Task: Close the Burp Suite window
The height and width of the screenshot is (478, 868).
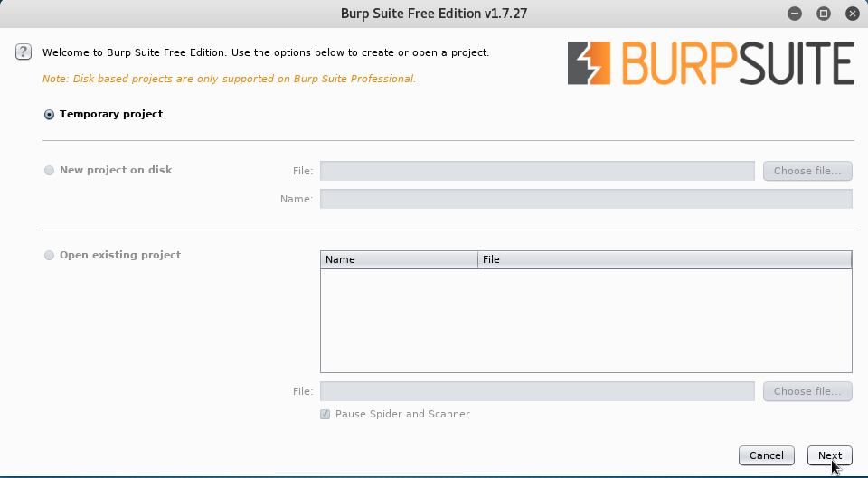Action: 852,14
